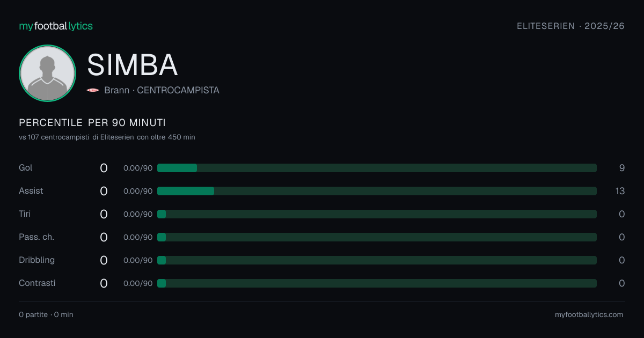Click the player avatar photo
This screenshot has width=644, height=338.
(47, 74)
